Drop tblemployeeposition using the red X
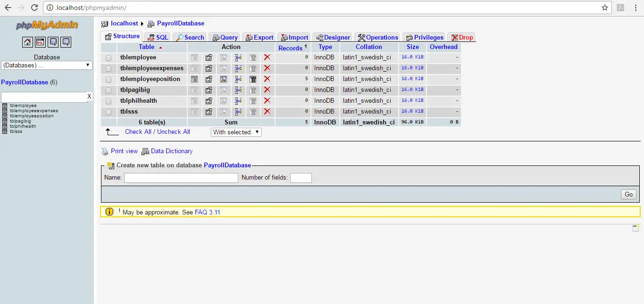This screenshot has height=304, width=644. pos(267,79)
